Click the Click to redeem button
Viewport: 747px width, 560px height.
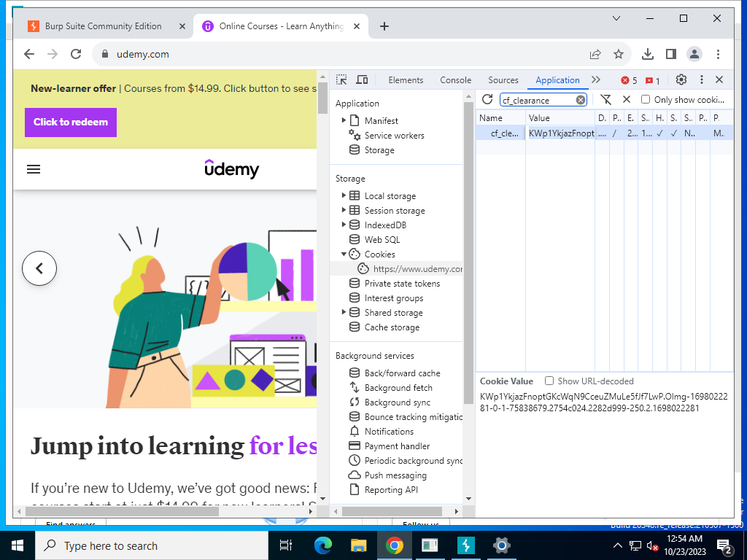click(71, 122)
